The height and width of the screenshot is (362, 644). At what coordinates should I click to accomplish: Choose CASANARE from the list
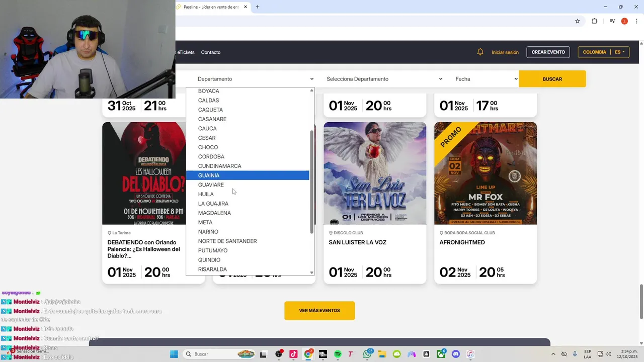(248, 119)
